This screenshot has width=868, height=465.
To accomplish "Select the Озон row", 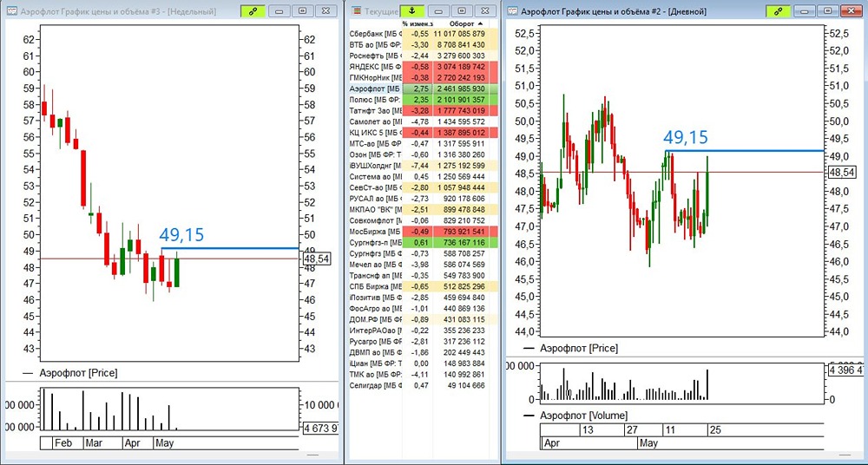I will pyautogui.click(x=422, y=154).
